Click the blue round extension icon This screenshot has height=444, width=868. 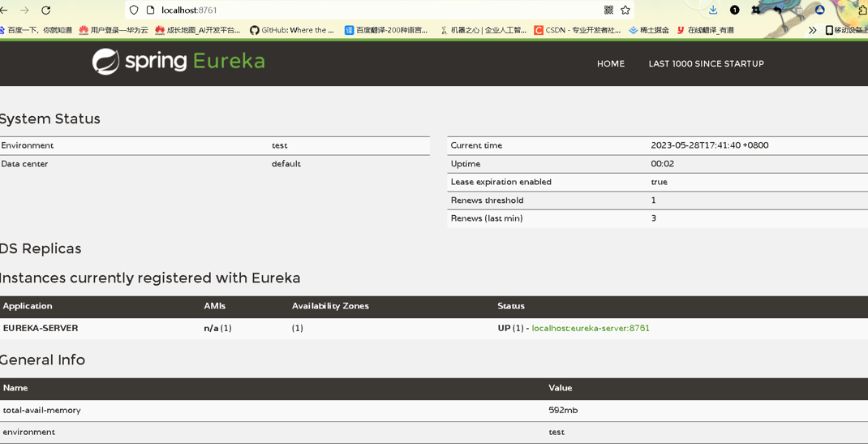coord(820,10)
